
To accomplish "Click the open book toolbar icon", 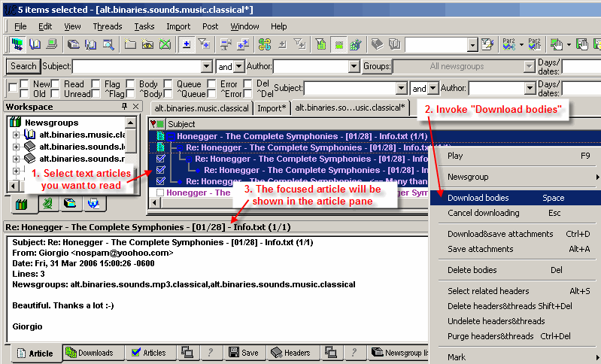I will click(x=35, y=44).
